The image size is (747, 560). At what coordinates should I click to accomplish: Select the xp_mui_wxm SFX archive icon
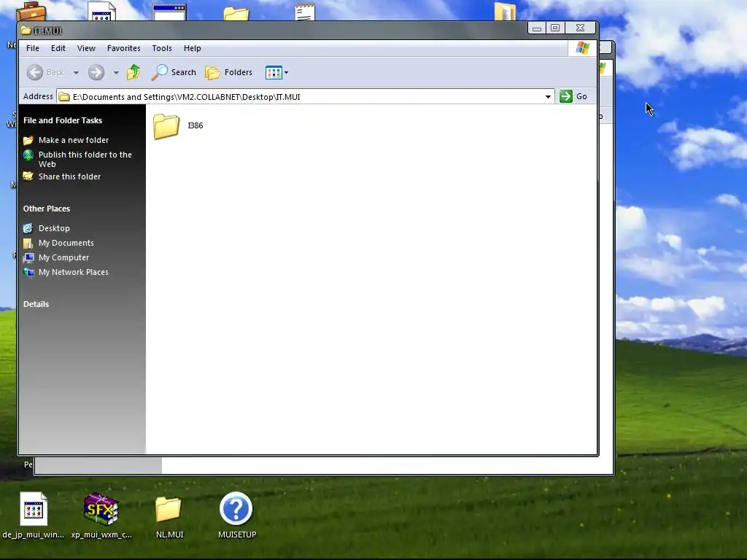(x=101, y=508)
